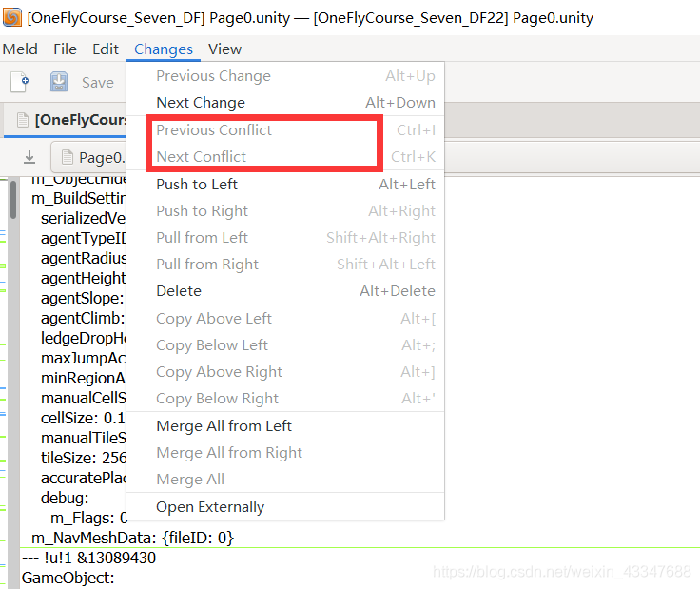Screen dimensions: 700x589
Task: Click the new comparison document icon
Action: tap(20, 82)
